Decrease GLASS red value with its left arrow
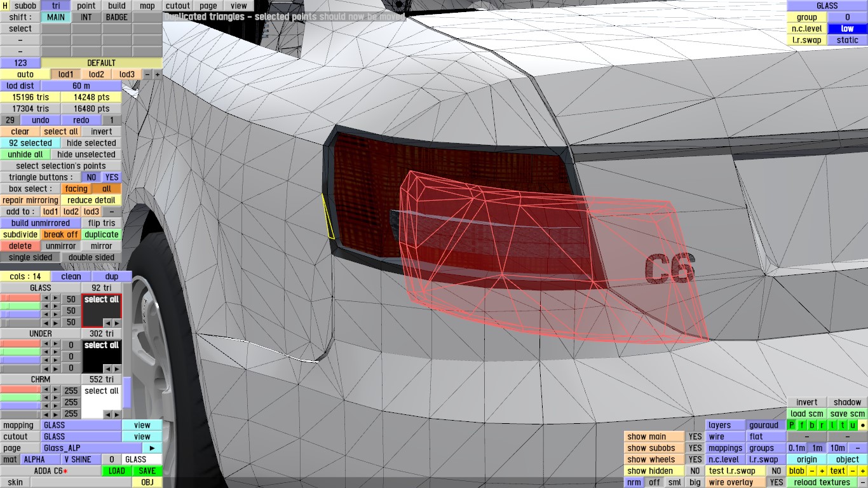This screenshot has width=868, height=488. coord(46,299)
